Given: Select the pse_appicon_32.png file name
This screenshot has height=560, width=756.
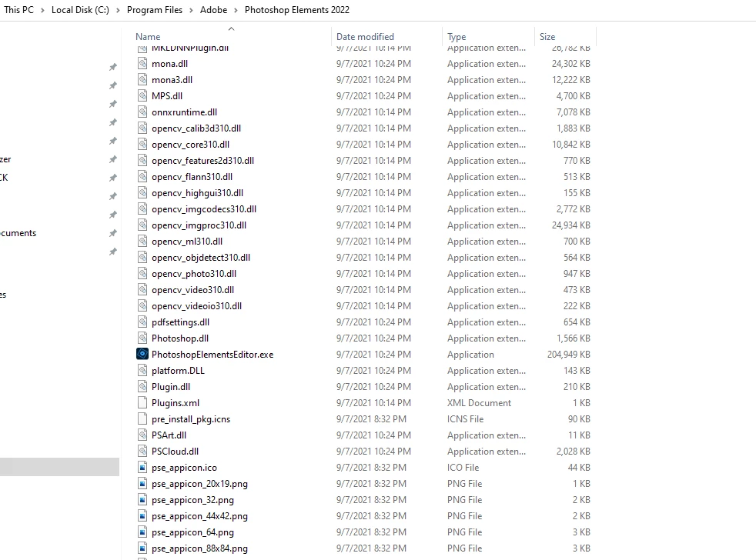Looking at the screenshot, I should point(193,500).
